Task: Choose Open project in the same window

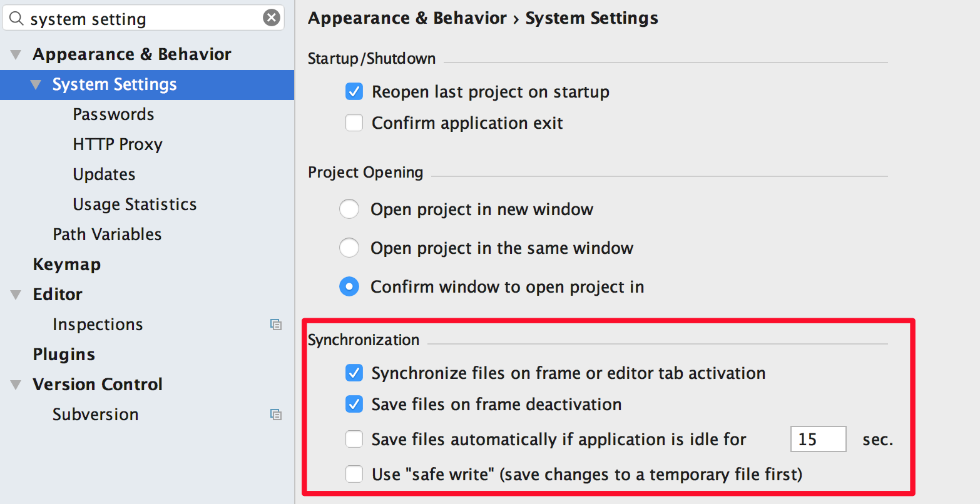Action: [x=349, y=248]
